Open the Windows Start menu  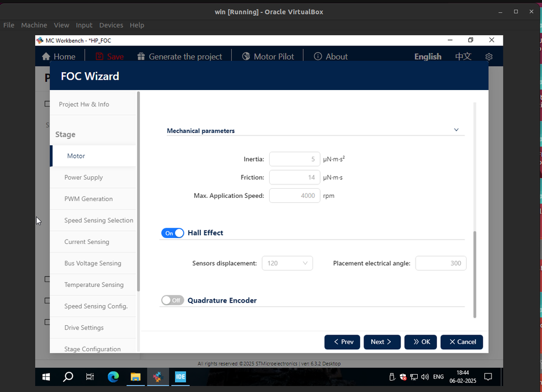pyautogui.click(x=46, y=377)
